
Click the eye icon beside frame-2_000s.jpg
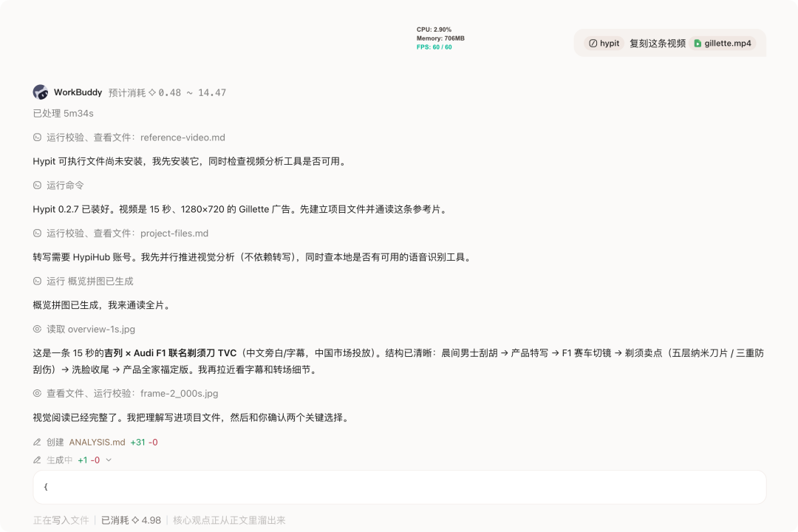click(x=37, y=393)
